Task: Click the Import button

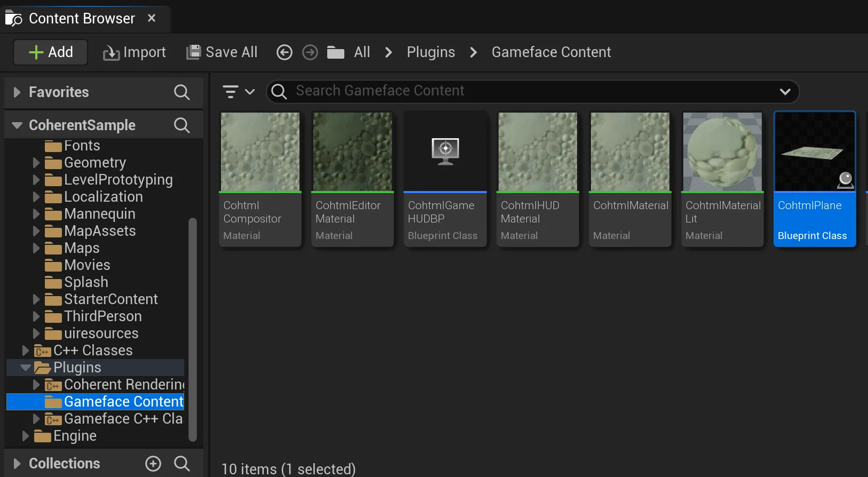Action: coord(135,52)
